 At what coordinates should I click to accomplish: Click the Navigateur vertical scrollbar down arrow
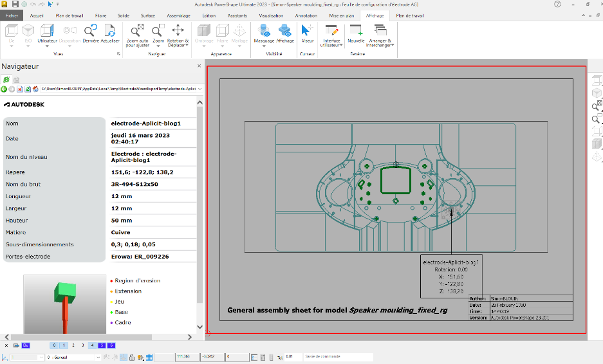pyautogui.click(x=199, y=327)
